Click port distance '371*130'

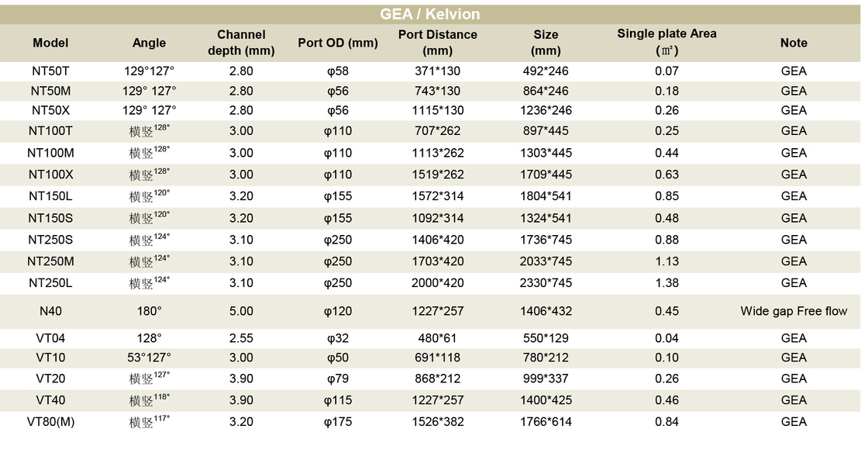click(x=437, y=71)
